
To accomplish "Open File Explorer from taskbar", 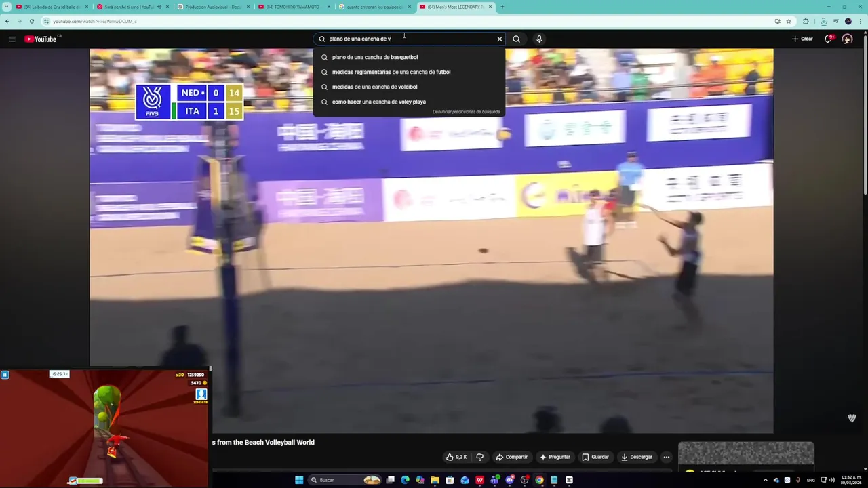I will point(435,480).
